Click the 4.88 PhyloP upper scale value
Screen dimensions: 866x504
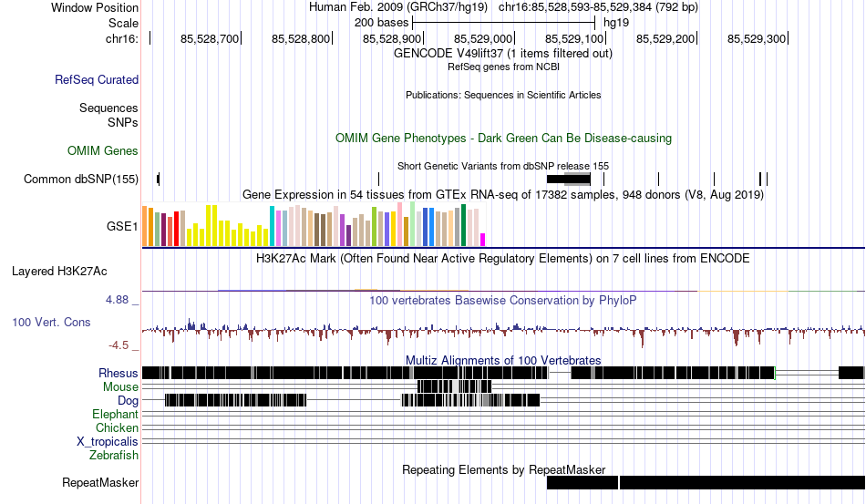click(117, 300)
